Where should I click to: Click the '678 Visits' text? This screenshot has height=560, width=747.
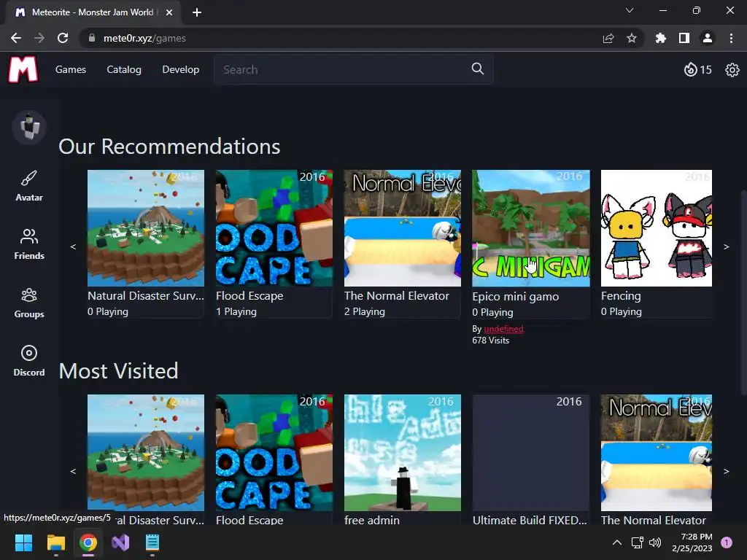pyautogui.click(x=491, y=341)
